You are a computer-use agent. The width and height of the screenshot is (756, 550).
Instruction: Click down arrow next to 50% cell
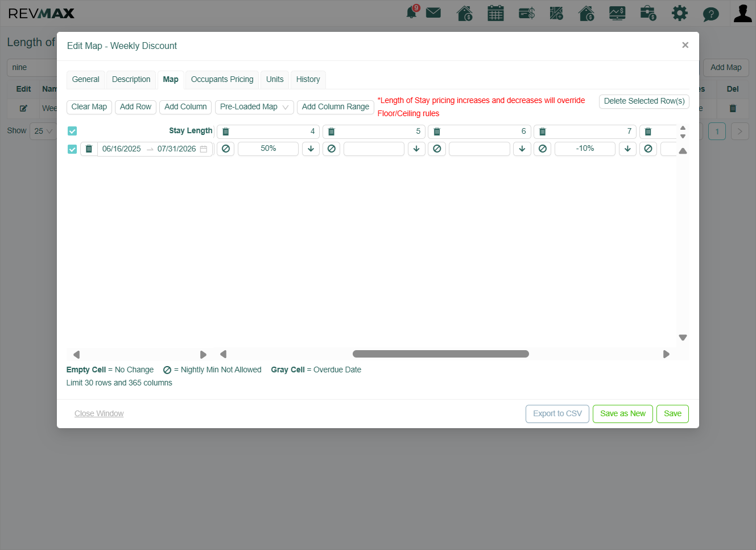311,149
